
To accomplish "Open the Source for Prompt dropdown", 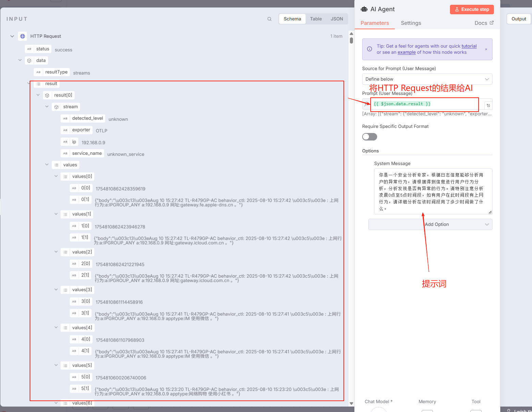I will pos(427,79).
